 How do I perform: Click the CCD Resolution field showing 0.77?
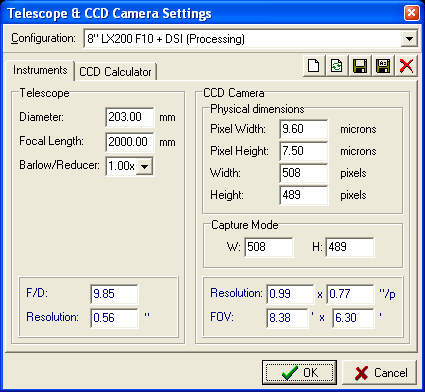(350, 294)
